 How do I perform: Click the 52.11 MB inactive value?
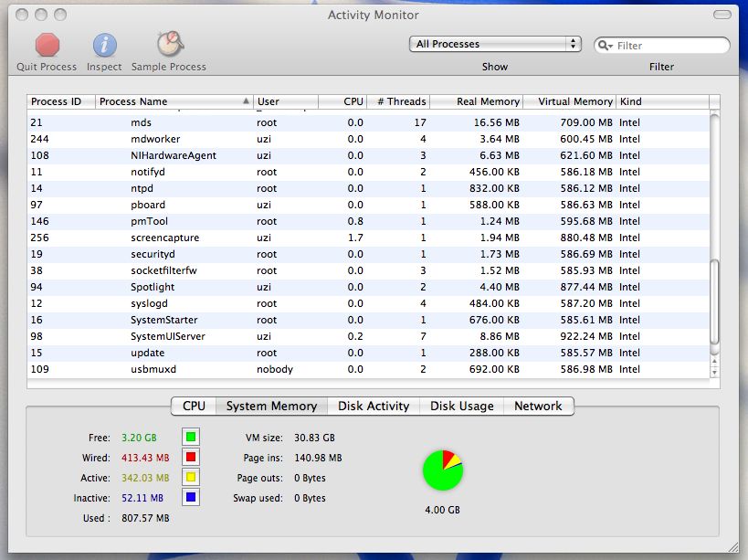142,498
